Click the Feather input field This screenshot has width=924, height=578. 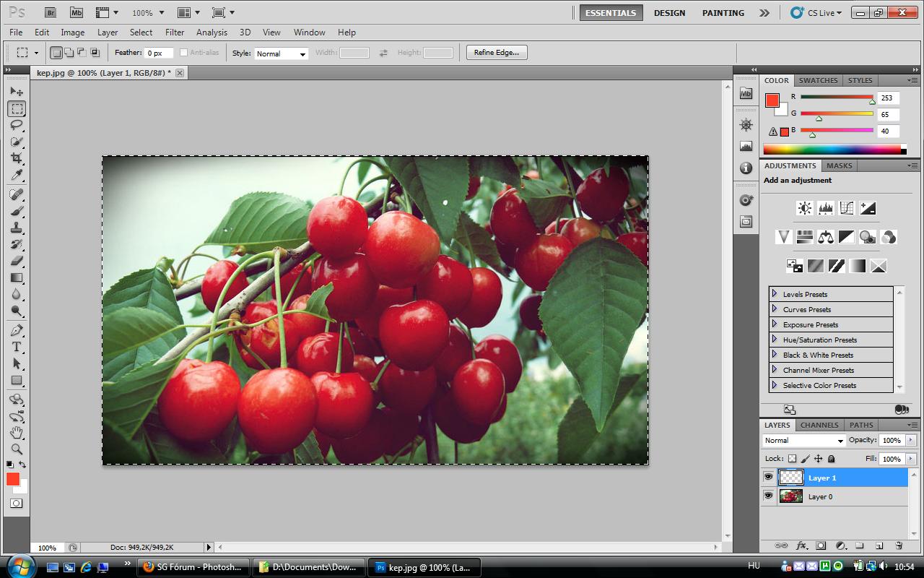159,53
